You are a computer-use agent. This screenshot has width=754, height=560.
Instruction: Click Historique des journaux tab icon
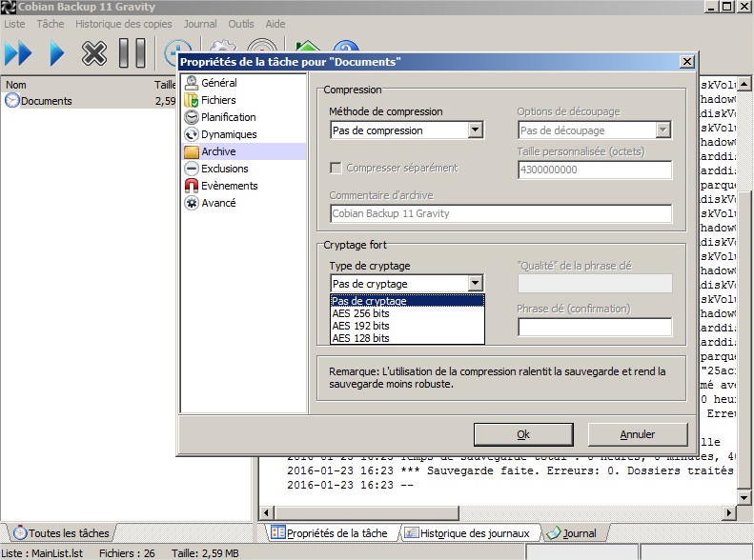click(x=411, y=532)
